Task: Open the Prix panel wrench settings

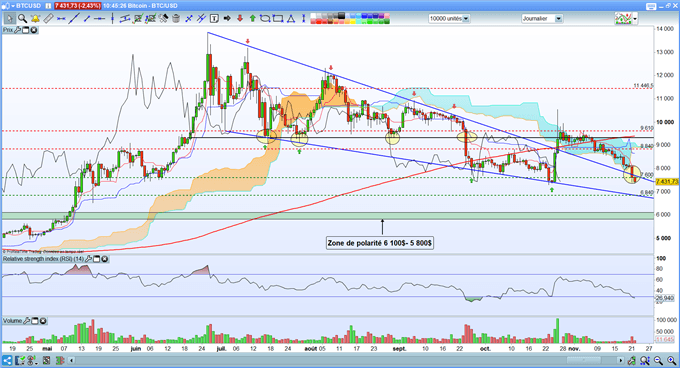Action: [17, 30]
